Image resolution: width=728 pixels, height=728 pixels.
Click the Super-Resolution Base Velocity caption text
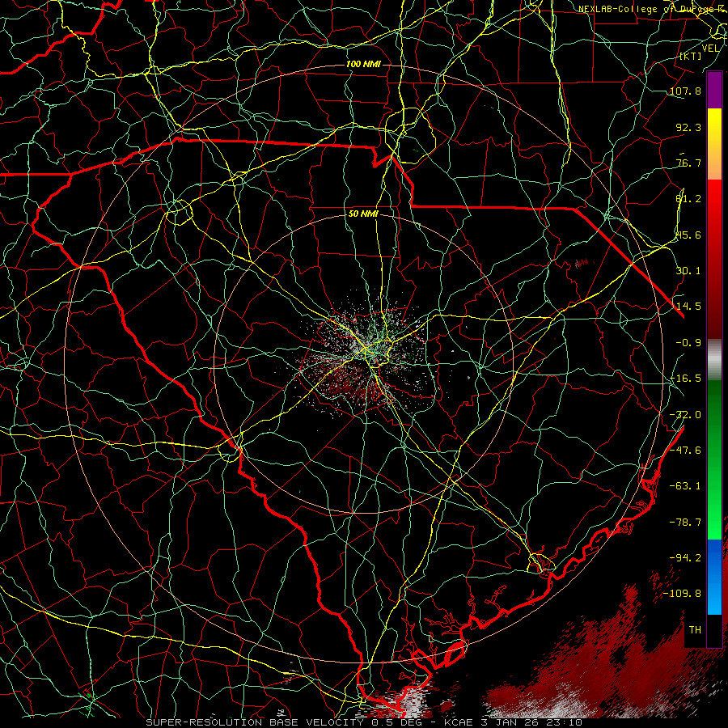(x=364, y=722)
